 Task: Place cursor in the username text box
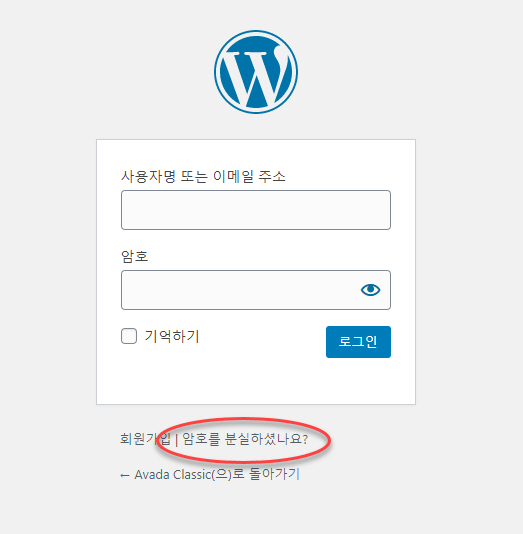tap(256, 210)
